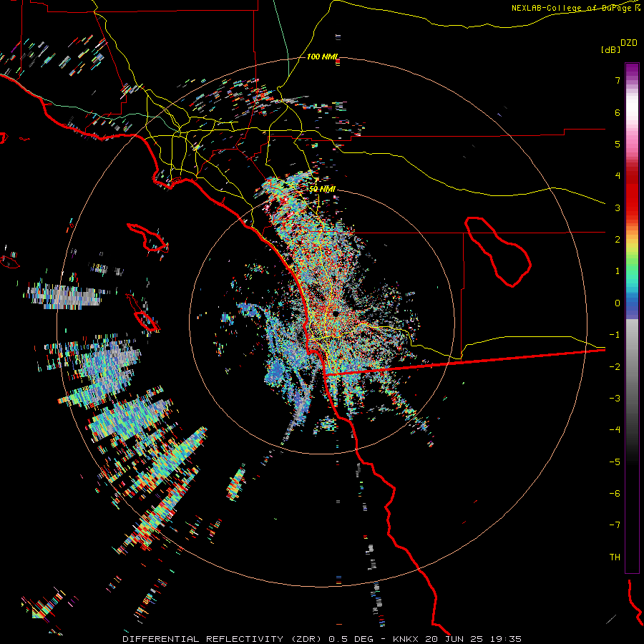Click DIFFERENTIAL REFLECTIVITY (ZDR) title text
The height and width of the screenshot is (644, 644).
click(x=222, y=639)
